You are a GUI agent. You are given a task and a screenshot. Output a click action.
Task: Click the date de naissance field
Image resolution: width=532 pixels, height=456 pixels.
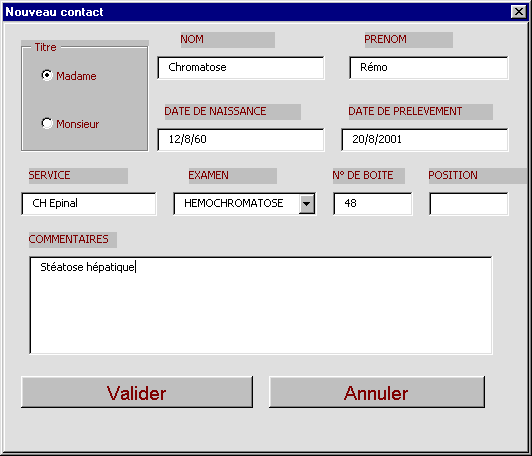[241, 139]
